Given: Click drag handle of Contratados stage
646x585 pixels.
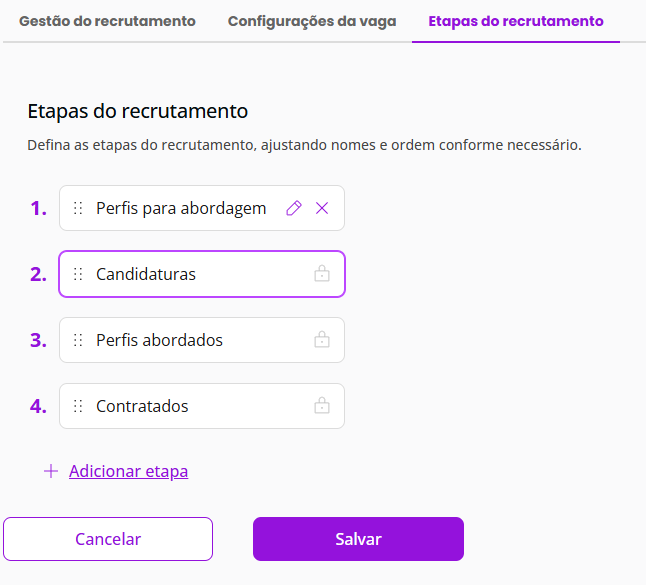Looking at the screenshot, I should pyautogui.click(x=78, y=406).
